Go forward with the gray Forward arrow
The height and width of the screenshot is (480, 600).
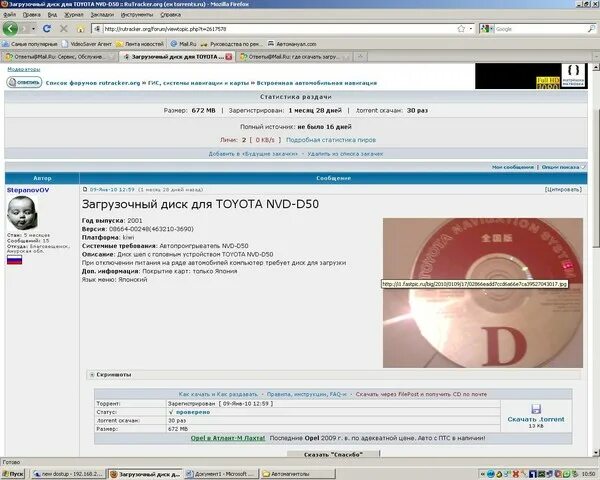click(x=24, y=29)
